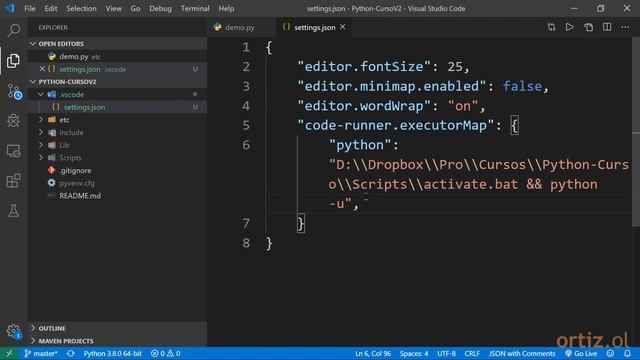Expand the Maven Projects section
Screen dimensions: 640x360
33,341
